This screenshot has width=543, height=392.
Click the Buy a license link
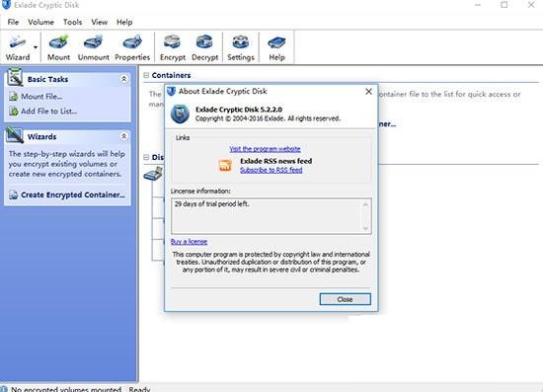[x=190, y=241]
